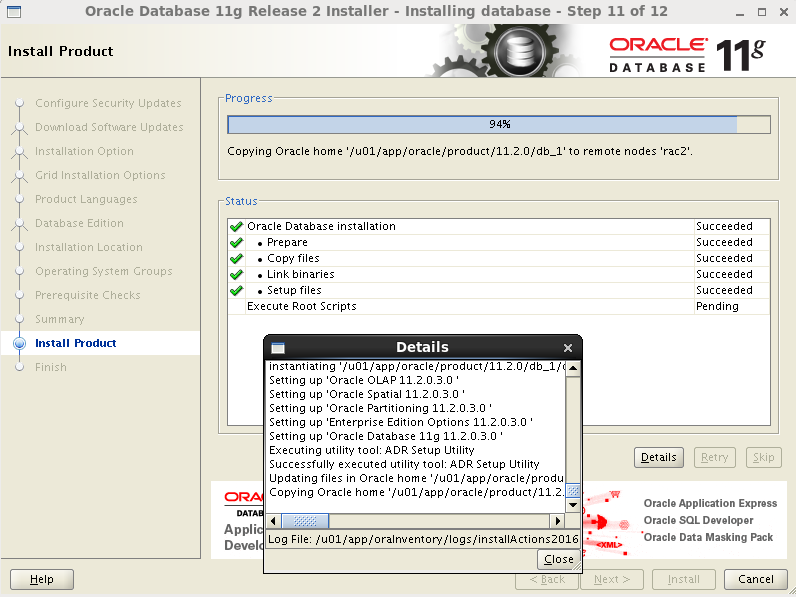Select Prerequisite Checks step

tap(88, 295)
